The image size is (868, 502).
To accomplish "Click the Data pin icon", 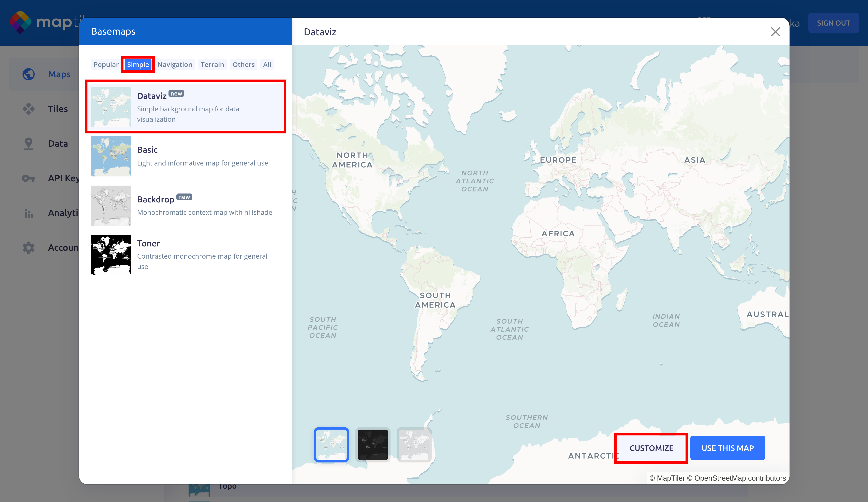I will click(x=29, y=143).
